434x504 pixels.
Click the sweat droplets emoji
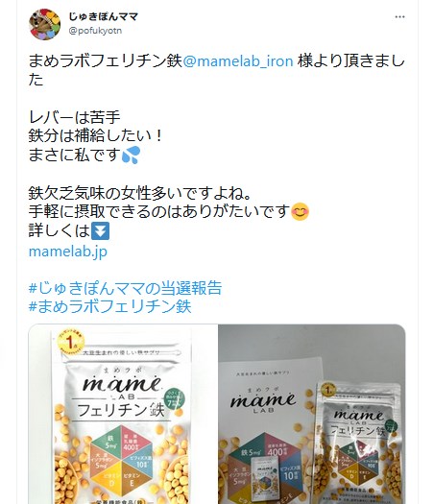coord(132,155)
